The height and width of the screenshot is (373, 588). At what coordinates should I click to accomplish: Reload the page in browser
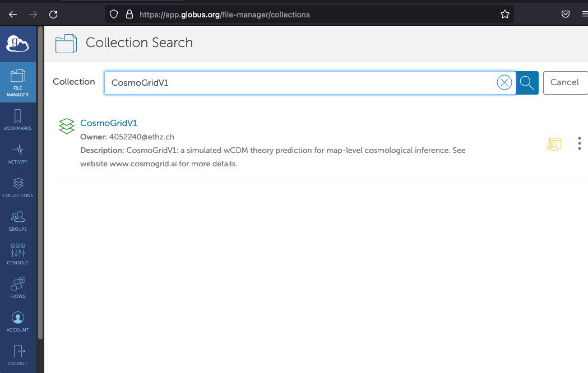click(53, 15)
